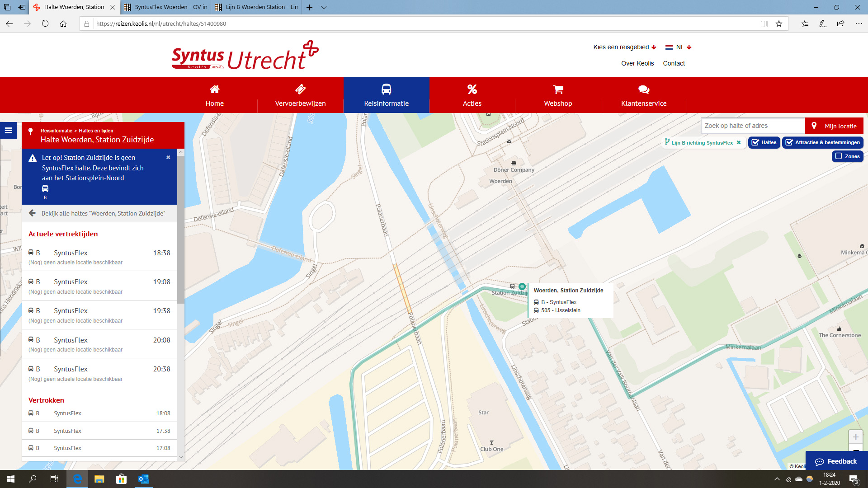Open reading view icon in address bar

pos(764,23)
